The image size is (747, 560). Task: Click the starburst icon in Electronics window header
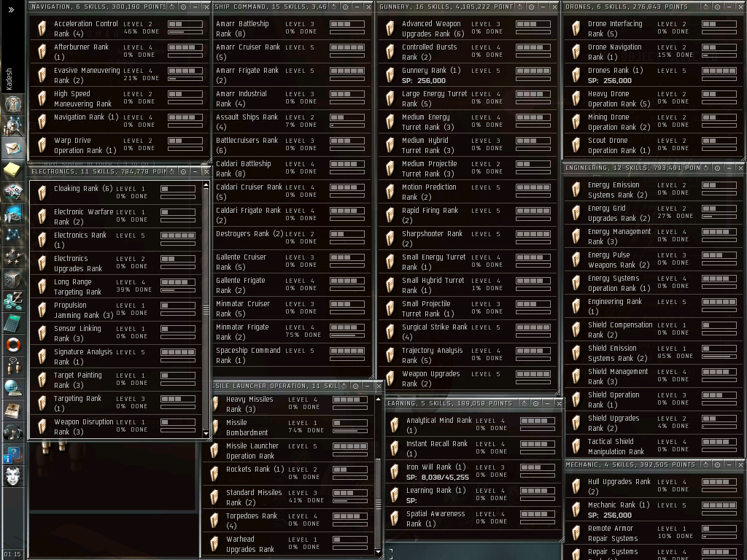click(172, 171)
